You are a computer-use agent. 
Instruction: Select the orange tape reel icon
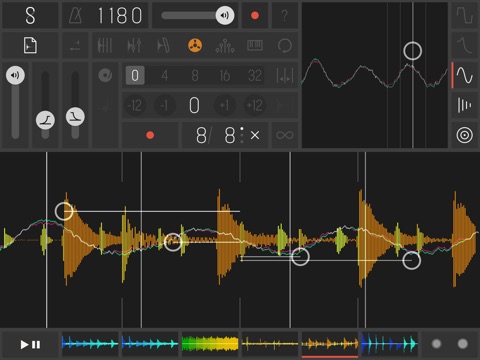pyautogui.click(x=195, y=45)
